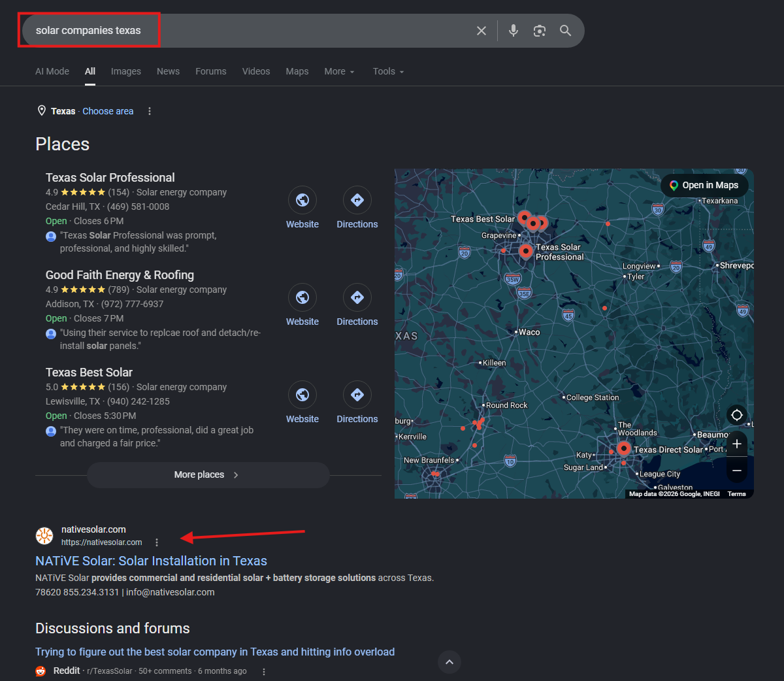
Task: Open Texas Best Solar directions icon
Action: (357, 395)
